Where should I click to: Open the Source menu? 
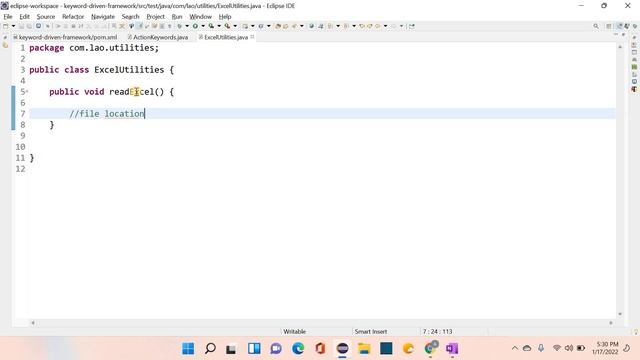pyautogui.click(x=46, y=17)
